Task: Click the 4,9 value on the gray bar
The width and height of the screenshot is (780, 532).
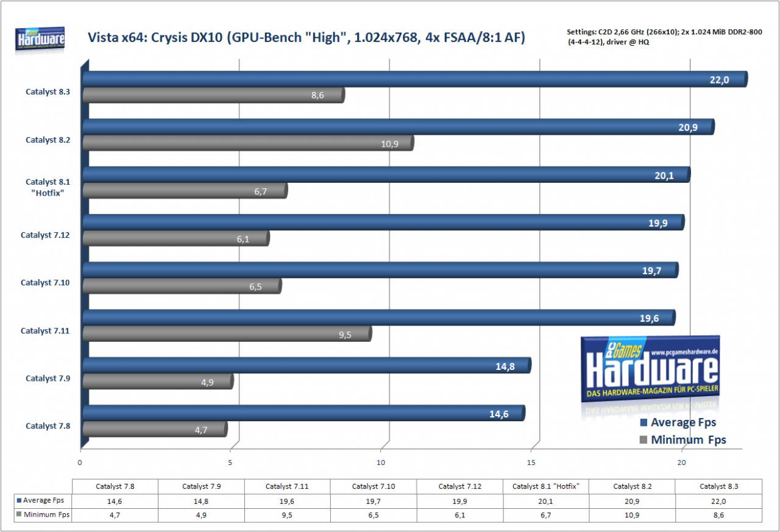Action: pyautogui.click(x=207, y=382)
